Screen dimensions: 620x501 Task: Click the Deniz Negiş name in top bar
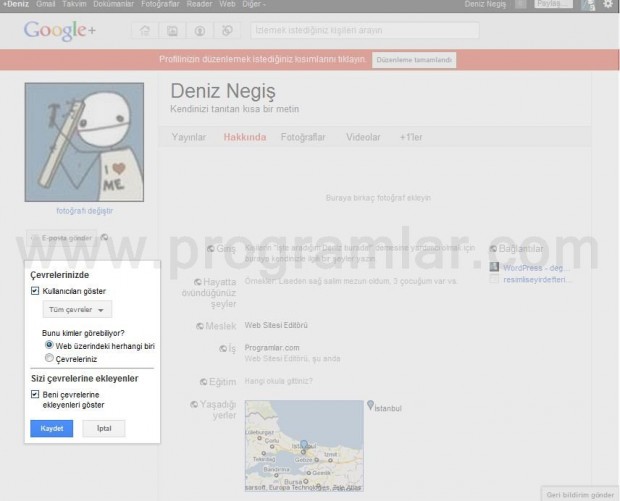(485, 4)
